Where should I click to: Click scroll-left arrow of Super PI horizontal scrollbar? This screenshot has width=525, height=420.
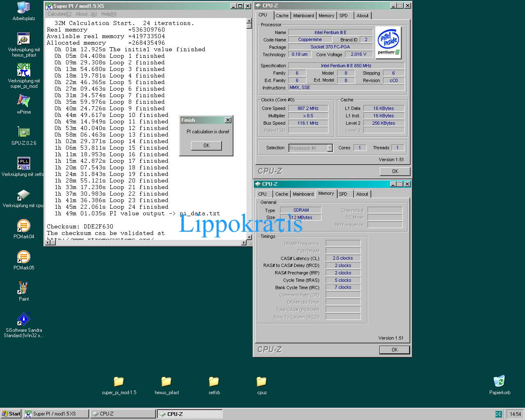click(x=48, y=243)
